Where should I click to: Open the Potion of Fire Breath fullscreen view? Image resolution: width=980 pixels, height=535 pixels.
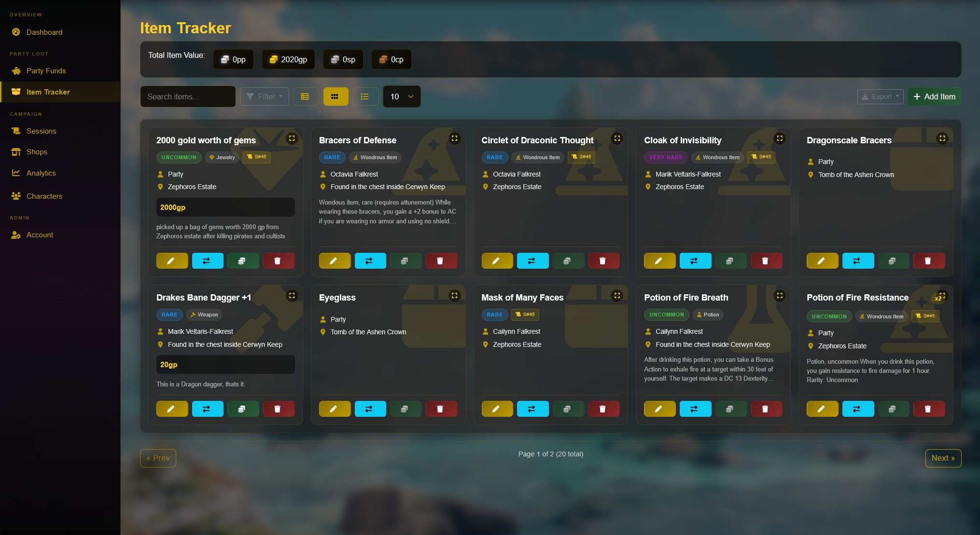pos(780,296)
